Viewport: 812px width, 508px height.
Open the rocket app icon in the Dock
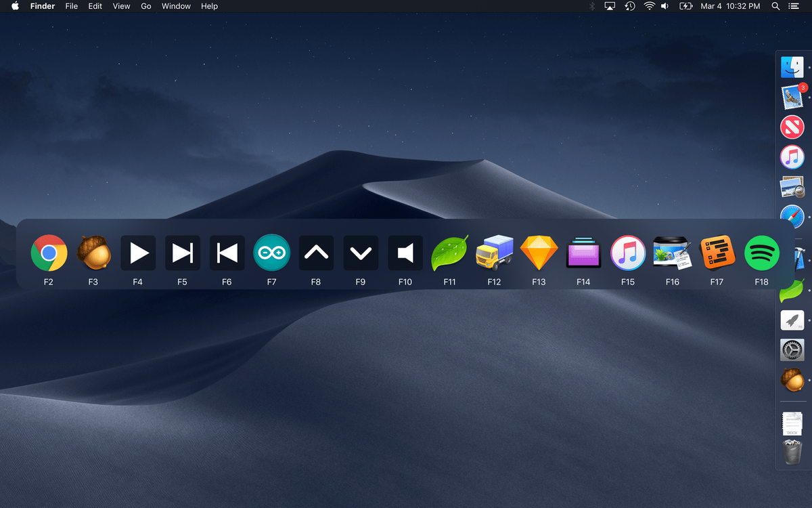[792, 320]
